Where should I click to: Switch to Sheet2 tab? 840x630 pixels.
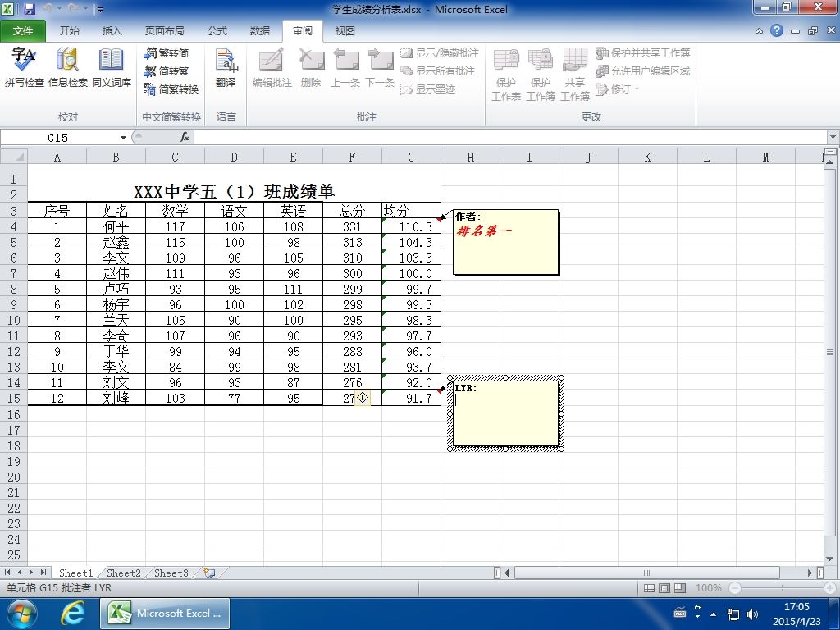coord(123,573)
